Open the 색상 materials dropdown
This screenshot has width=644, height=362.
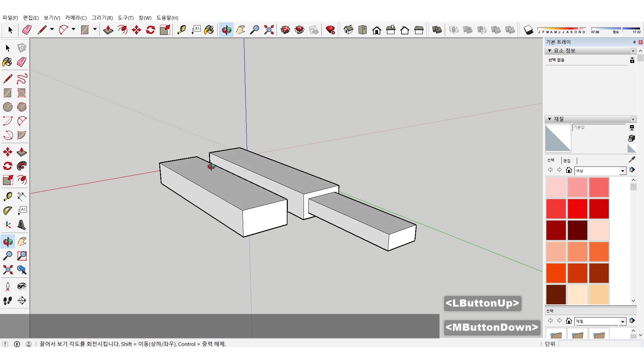point(623,171)
